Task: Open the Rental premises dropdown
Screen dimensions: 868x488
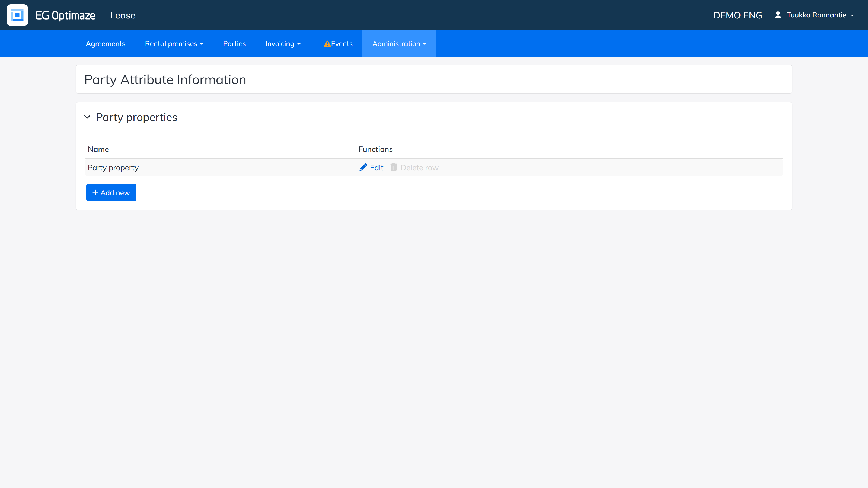Action: [174, 44]
